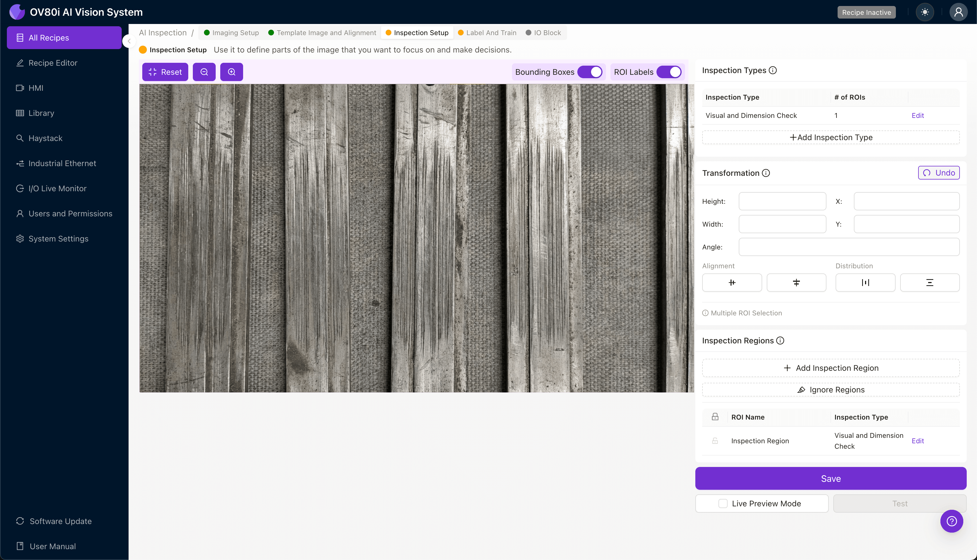Click the distribute horizontally icon under Distribution
Image resolution: width=977 pixels, height=560 pixels.
[865, 282]
